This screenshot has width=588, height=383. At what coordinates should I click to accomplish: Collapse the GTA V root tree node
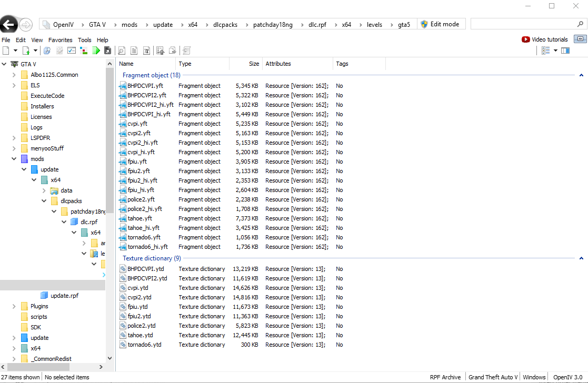pos(4,64)
